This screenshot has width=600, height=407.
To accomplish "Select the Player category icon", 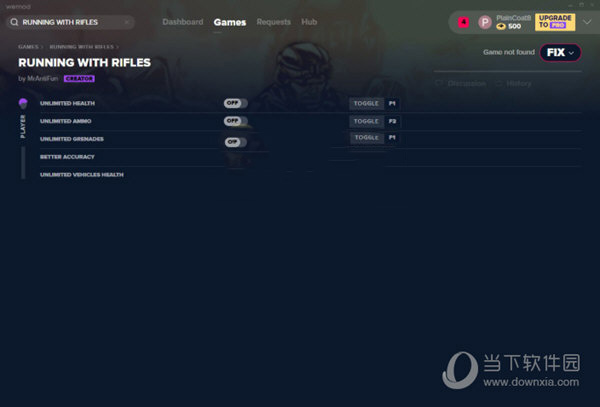I will click(23, 103).
